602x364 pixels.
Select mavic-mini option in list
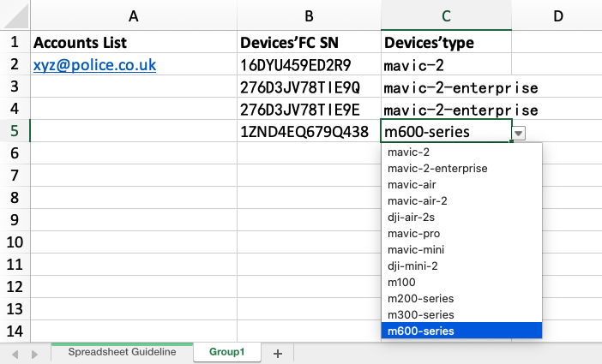(x=461, y=250)
